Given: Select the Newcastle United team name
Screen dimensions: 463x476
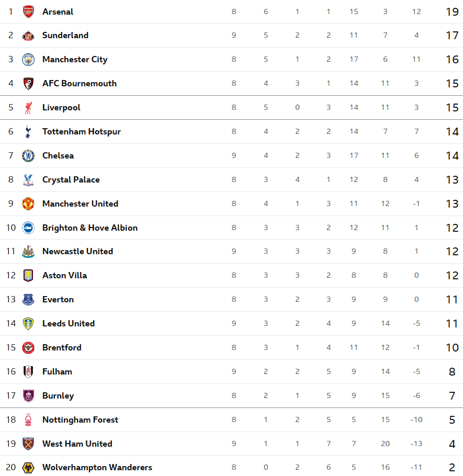Looking at the screenshot, I should tap(77, 252).
